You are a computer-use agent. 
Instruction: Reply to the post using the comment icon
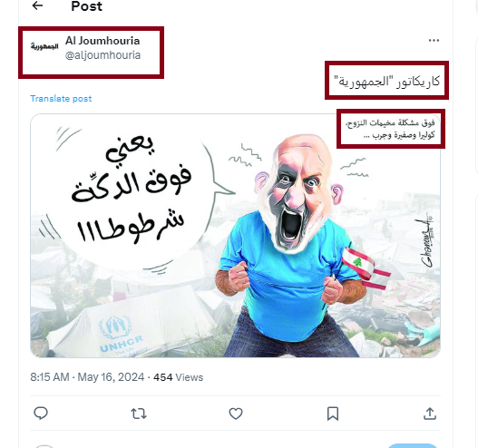(41, 414)
